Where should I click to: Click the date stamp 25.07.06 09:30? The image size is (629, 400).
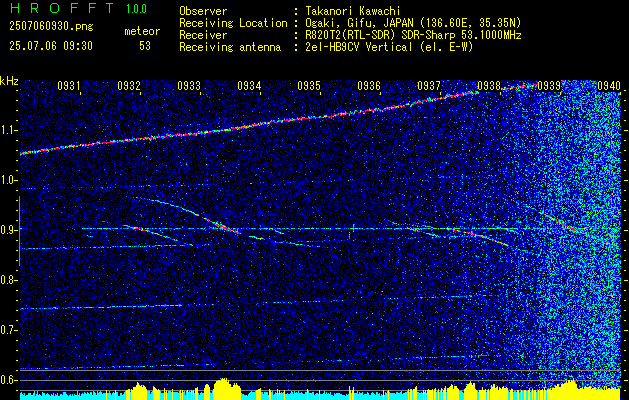click(51, 46)
